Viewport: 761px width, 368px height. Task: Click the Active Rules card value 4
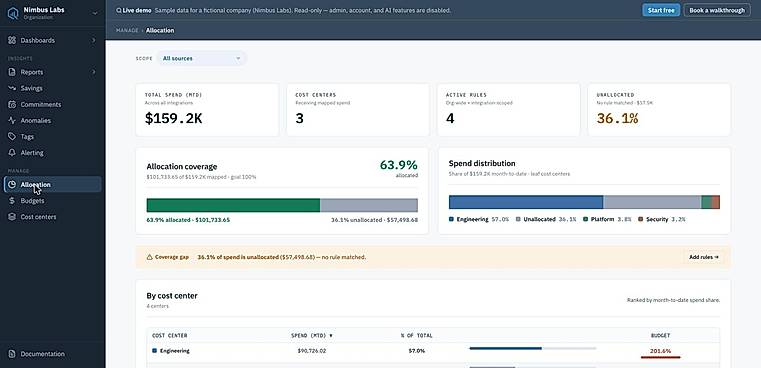[x=450, y=118]
